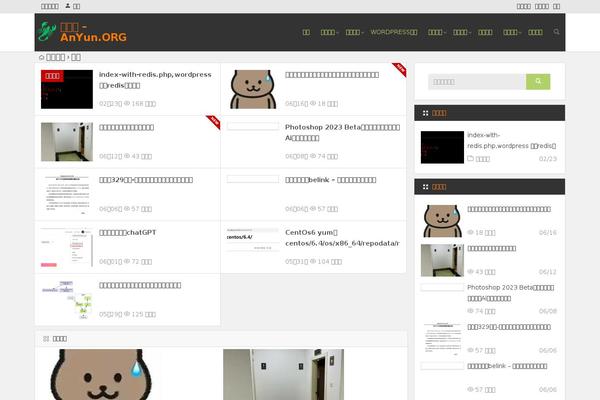Open the hallway thumbnail in the sidebar
Viewport: 600px width, 400px height.
(x=442, y=260)
